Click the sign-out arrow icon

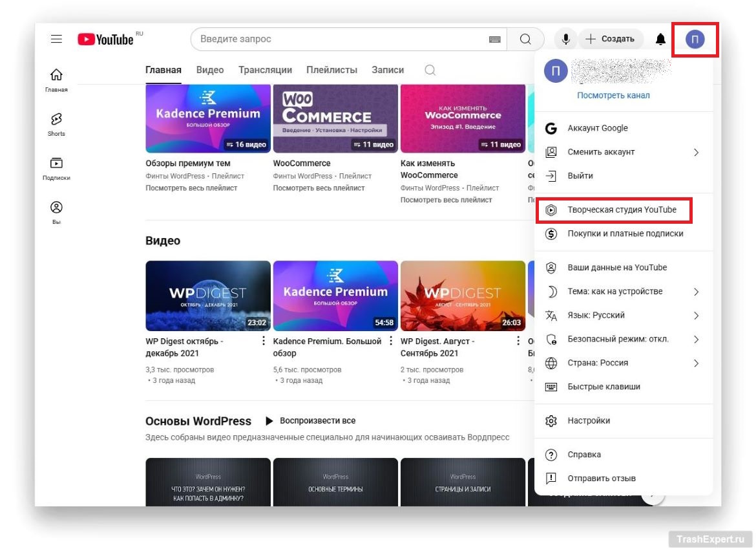(551, 176)
